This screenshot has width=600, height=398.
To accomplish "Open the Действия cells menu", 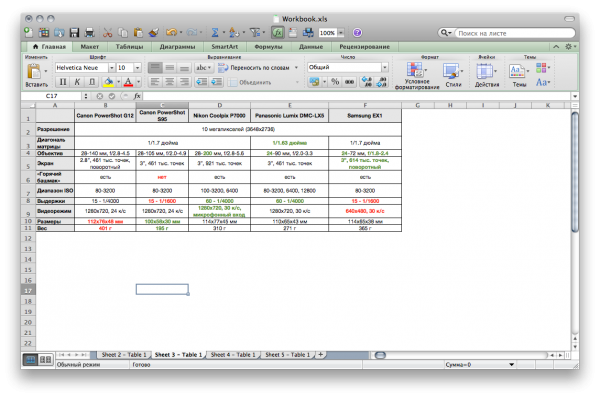I will pos(486,75).
